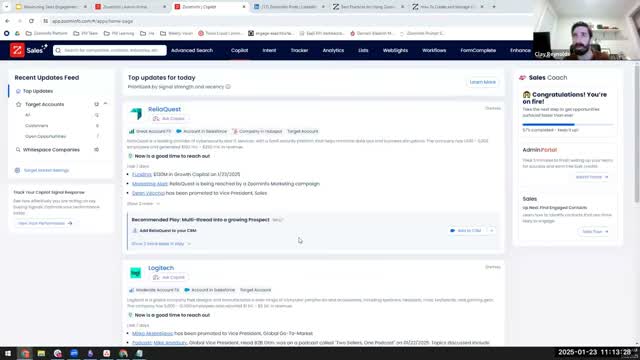Click the Sales Coach completion progress bar
640x360 pixels.
[568, 124]
